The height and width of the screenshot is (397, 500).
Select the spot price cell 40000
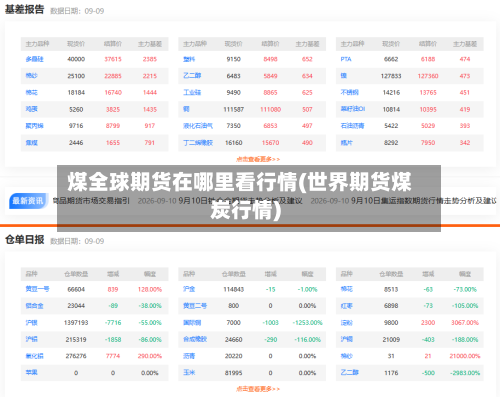tap(76, 59)
